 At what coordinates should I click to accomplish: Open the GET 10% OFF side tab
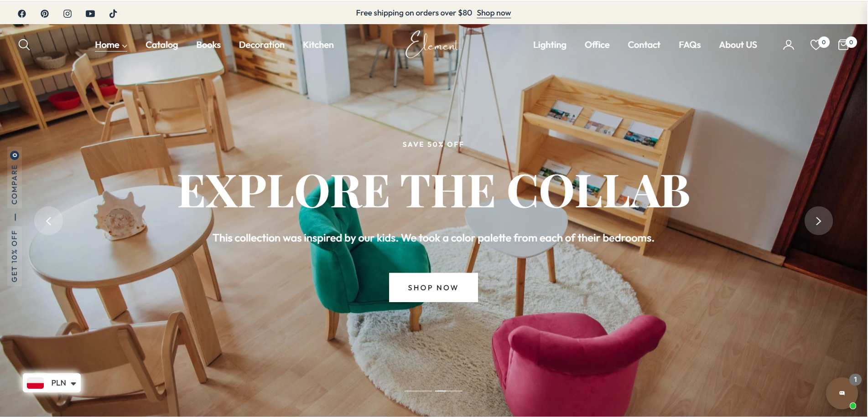tap(15, 256)
